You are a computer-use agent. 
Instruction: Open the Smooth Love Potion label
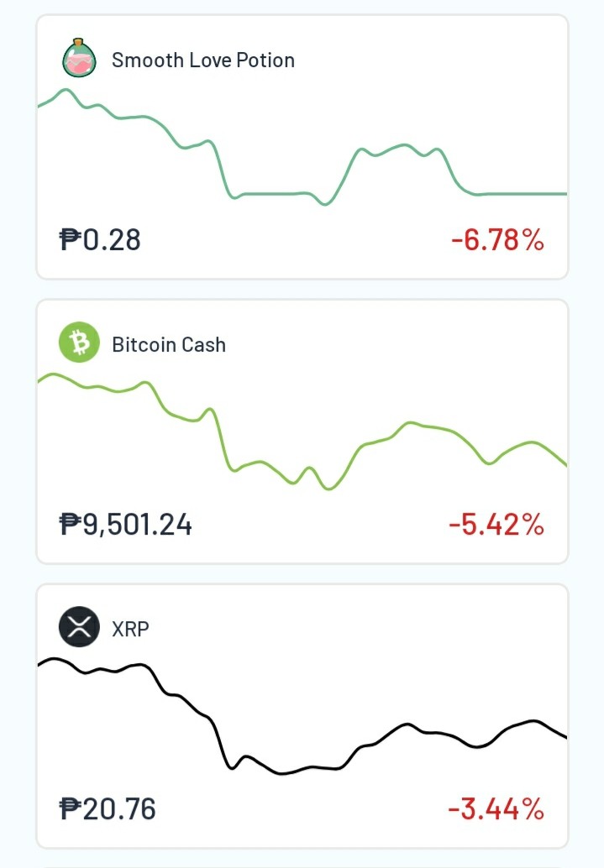pyautogui.click(x=202, y=60)
